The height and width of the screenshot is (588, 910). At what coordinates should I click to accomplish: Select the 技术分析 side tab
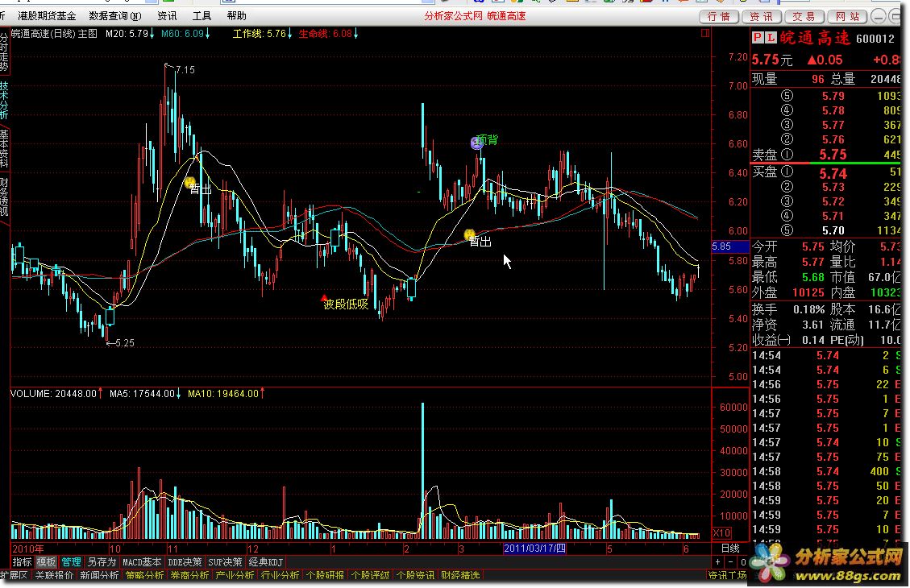(x=4, y=100)
